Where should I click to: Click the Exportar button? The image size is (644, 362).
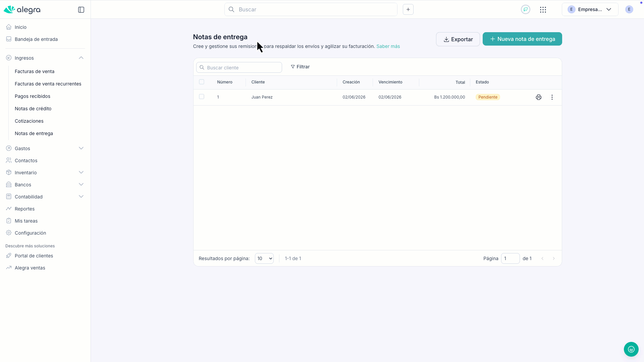[x=458, y=39]
